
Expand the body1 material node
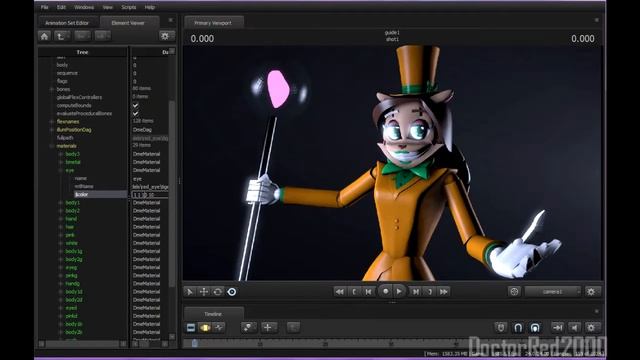pyautogui.click(x=61, y=202)
